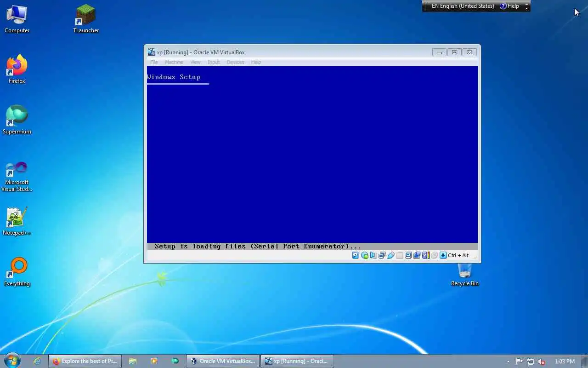Open Windows Explorer from the taskbar
This screenshot has width=588, height=368.
point(133,361)
